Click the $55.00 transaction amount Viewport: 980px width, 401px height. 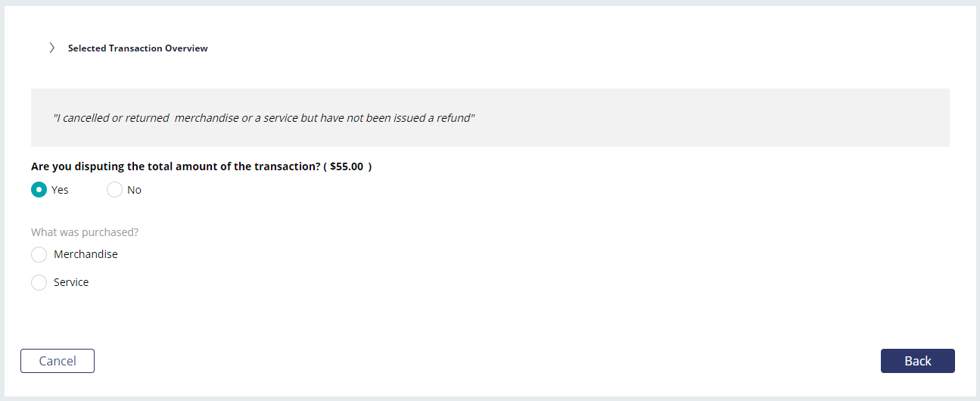tap(347, 166)
